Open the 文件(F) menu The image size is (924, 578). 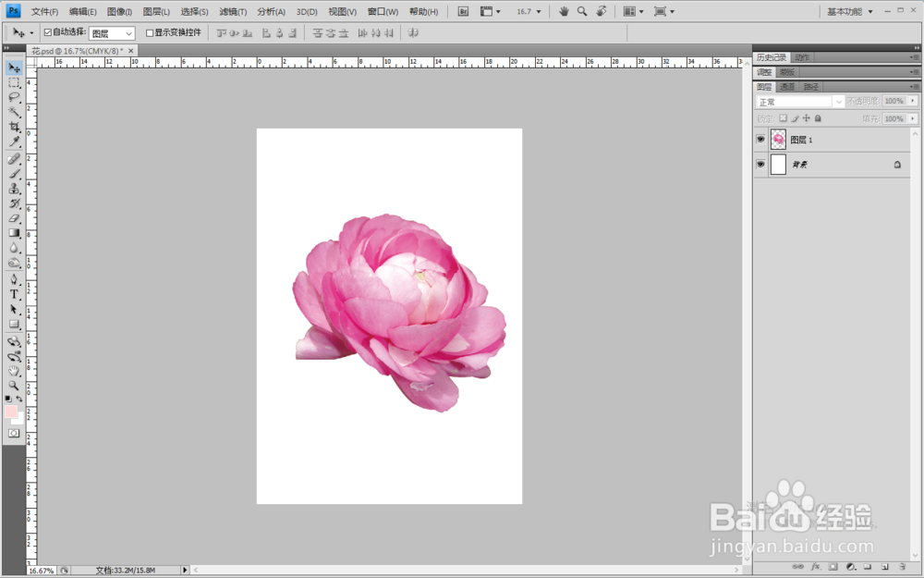(44, 12)
